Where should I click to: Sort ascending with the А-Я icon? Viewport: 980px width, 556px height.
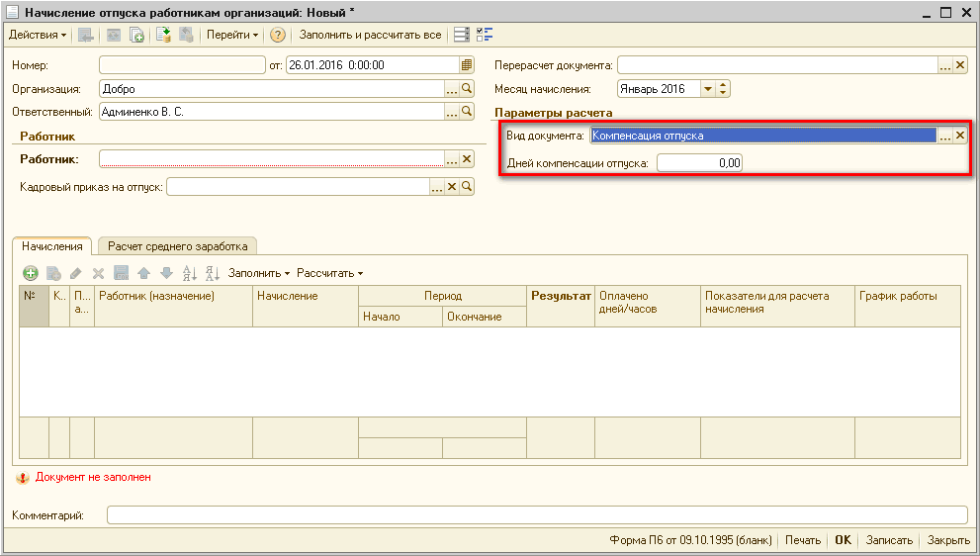tap(190, 273)
